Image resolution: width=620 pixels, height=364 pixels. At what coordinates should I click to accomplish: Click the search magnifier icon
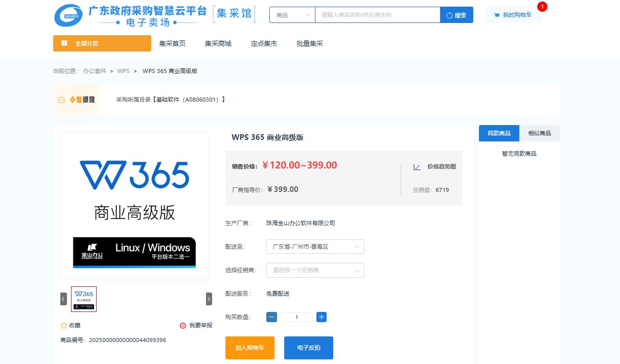pyautogui.click(x=449, y=15)
